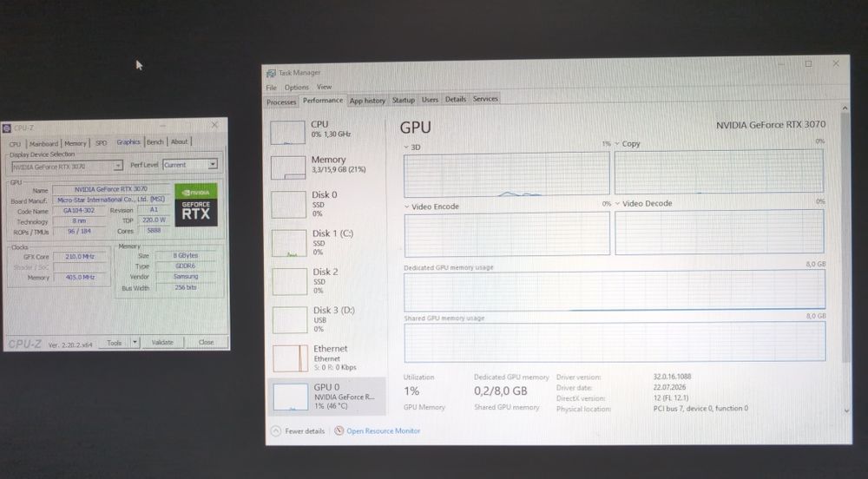Switch to the App history tab

(x=367, y=101)
